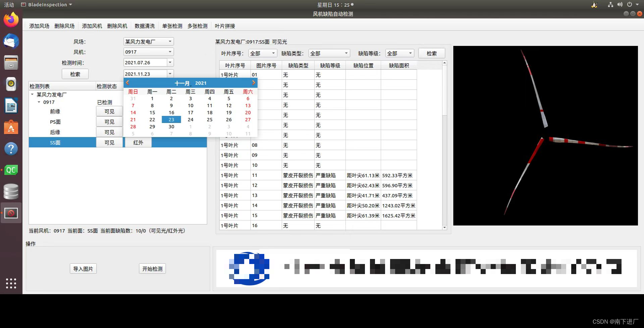Image resolution: width=644 pixels, height=328 pixels.
Task: Select date 15 in November calendar
Action: point(152,113)
